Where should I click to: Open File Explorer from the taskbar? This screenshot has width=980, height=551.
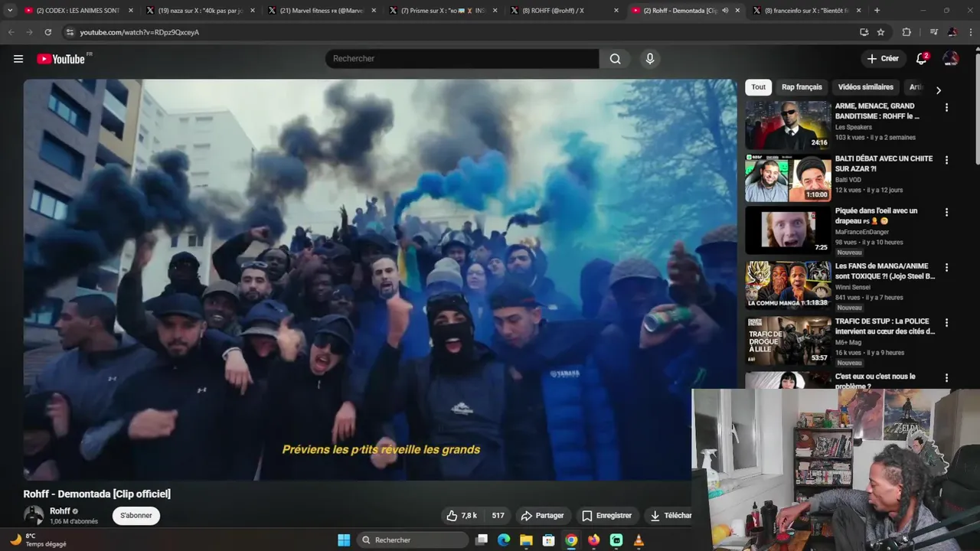coord(526,540)
